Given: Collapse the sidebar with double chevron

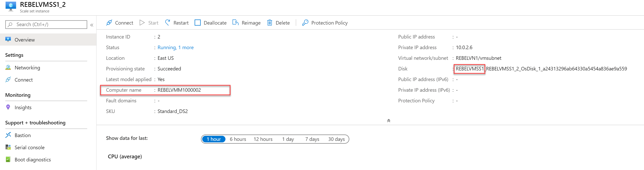Looking at the screenshot, I should 92,25.
